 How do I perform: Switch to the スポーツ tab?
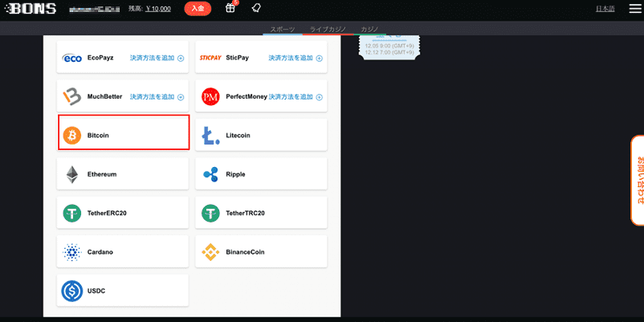click(283, 30)
